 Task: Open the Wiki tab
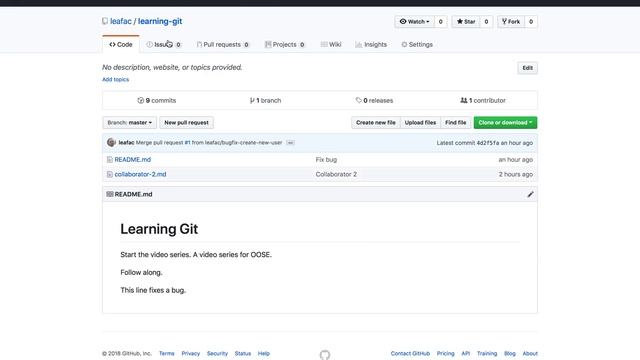[331, 44]
